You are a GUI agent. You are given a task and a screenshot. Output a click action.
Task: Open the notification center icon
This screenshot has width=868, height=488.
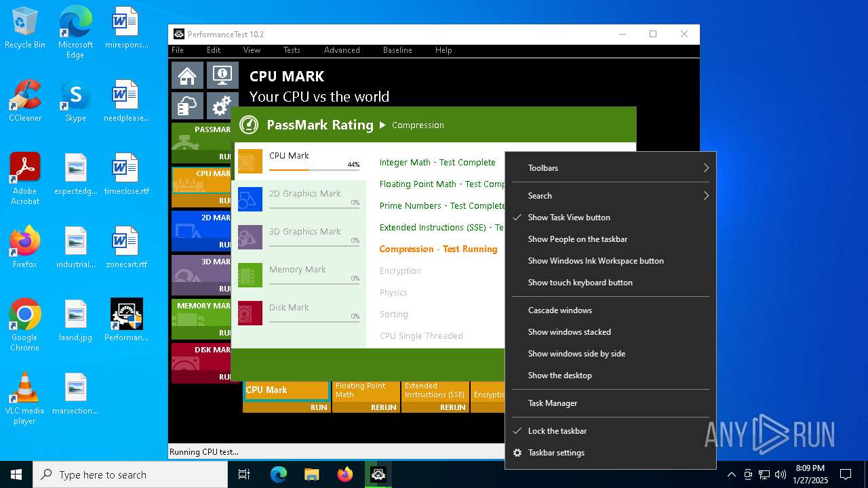pyautogui.click(x=846, y=474)
